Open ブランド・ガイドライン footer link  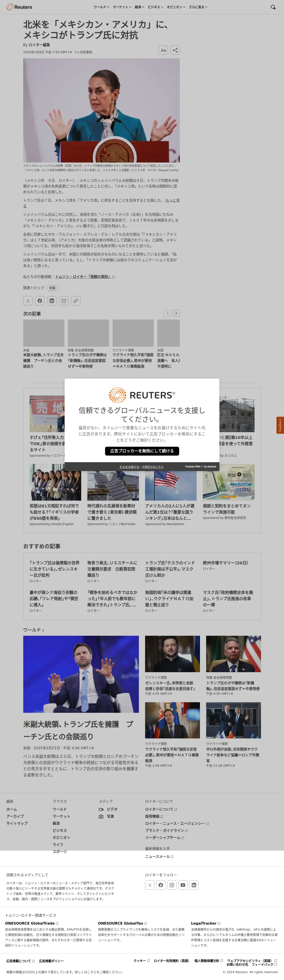click(166, 831)
